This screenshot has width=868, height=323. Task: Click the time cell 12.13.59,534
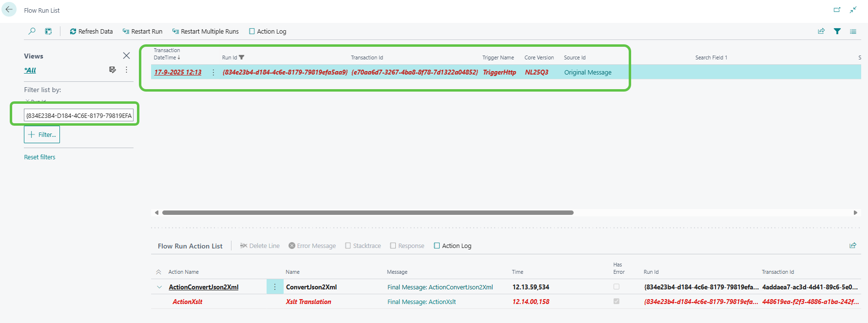coord(531,287)
